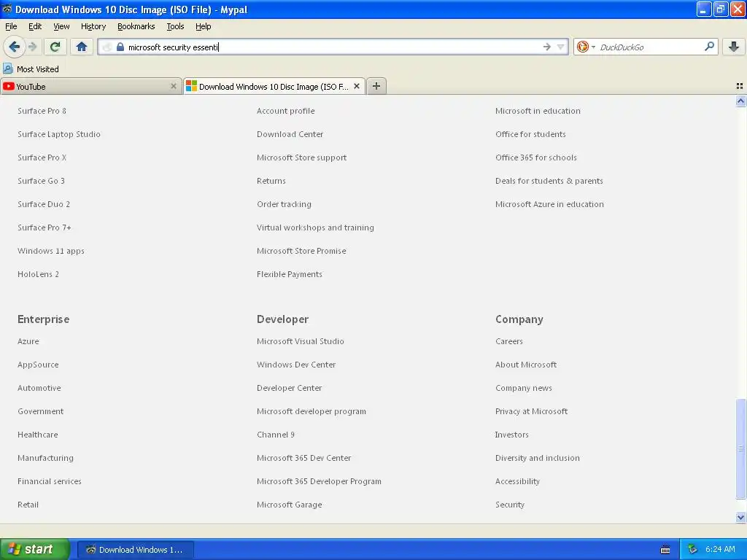747x560 pixels.
Task: Open the Surface Laptop Studio link
Action: (59, 134)
